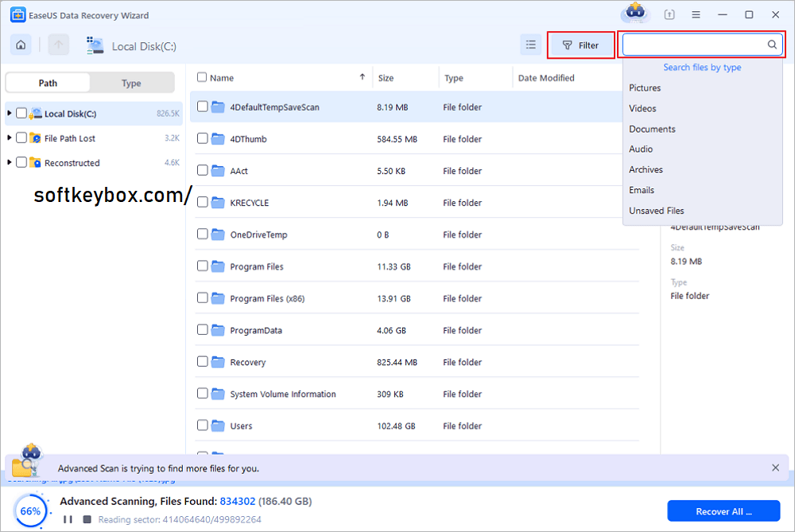This screenshot has width=795, height=532.
Task: Open the hamburger menu in title bar
Action: (695, 14)
